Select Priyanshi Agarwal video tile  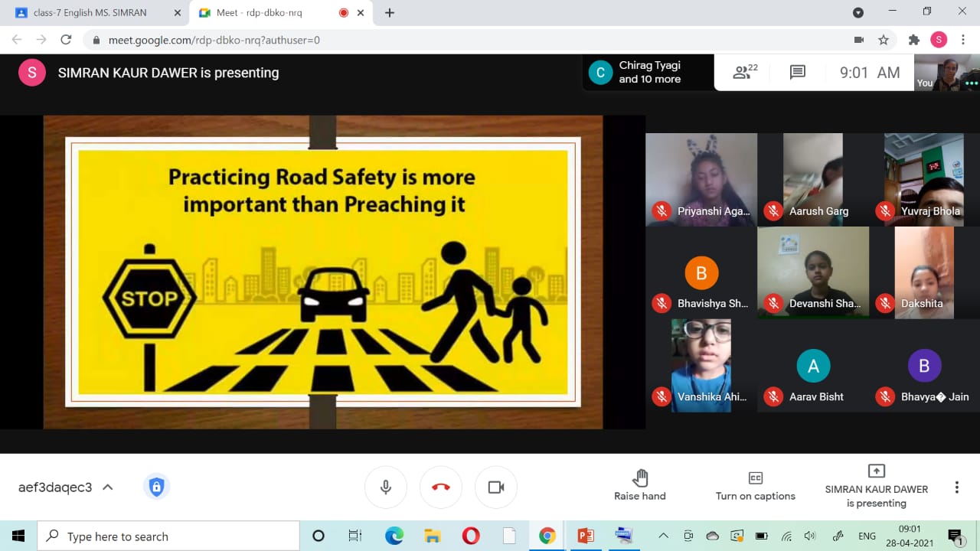coord(701,180)
